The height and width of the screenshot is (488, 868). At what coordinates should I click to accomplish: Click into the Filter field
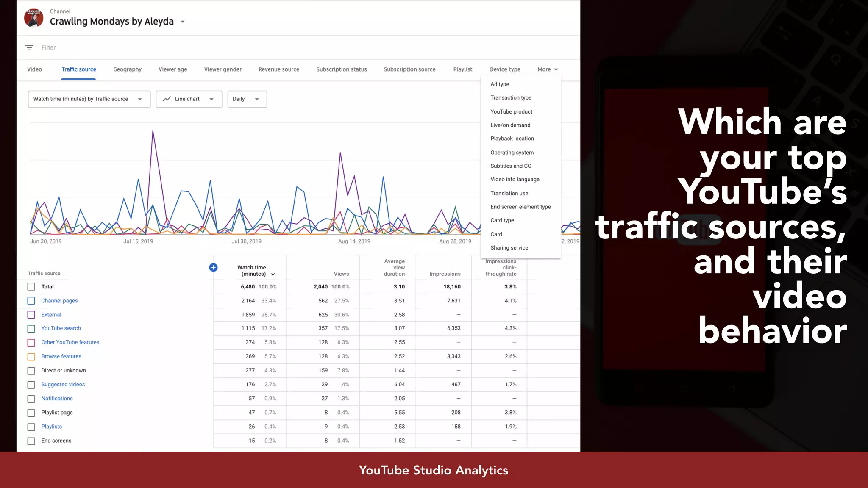pyautogui.click(x=48, y=47)
